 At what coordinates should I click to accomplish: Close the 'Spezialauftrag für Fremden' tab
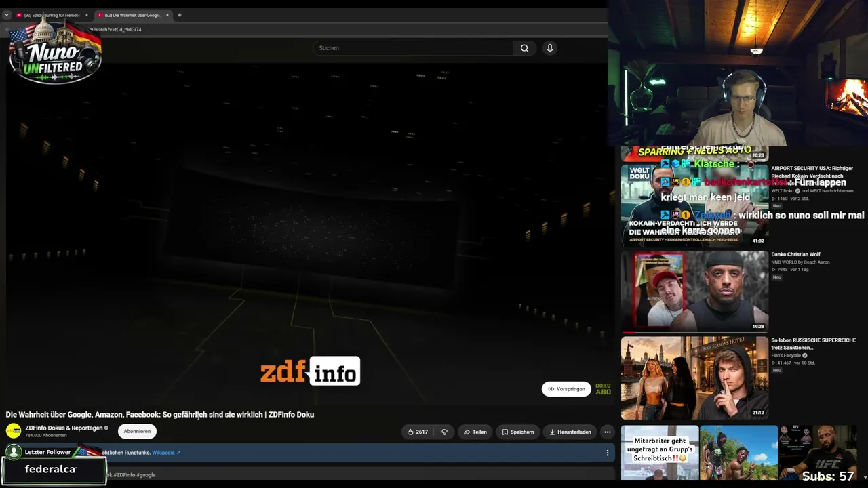coord(87,15)
